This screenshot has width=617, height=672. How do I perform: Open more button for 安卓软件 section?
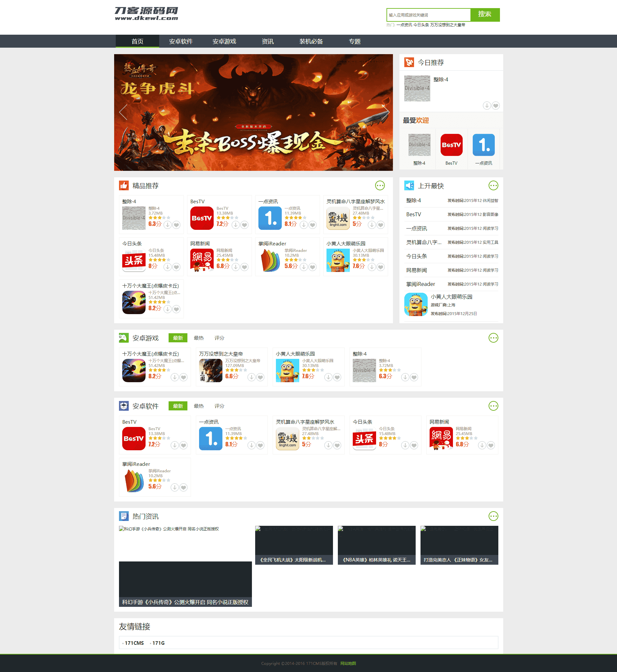pos(493,406)
